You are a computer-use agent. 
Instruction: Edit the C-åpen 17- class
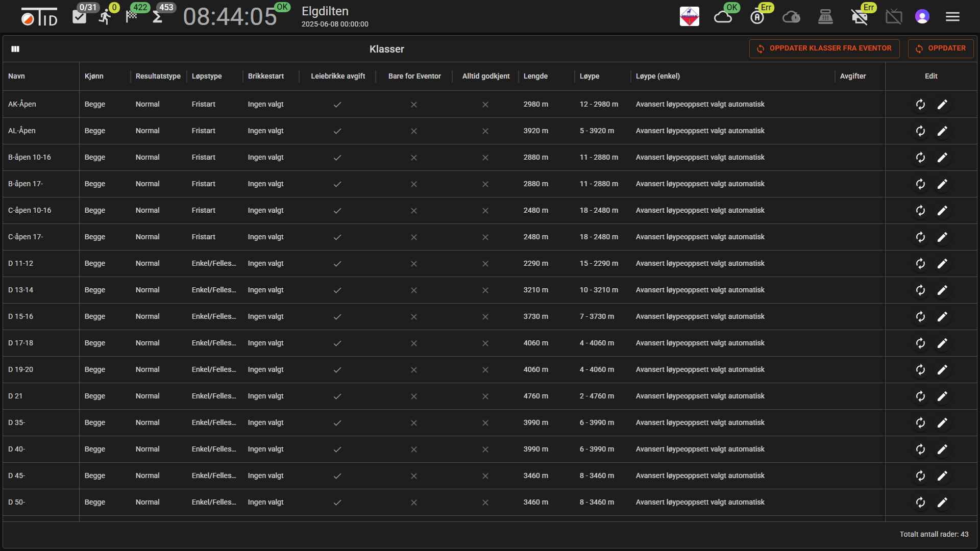942,237
